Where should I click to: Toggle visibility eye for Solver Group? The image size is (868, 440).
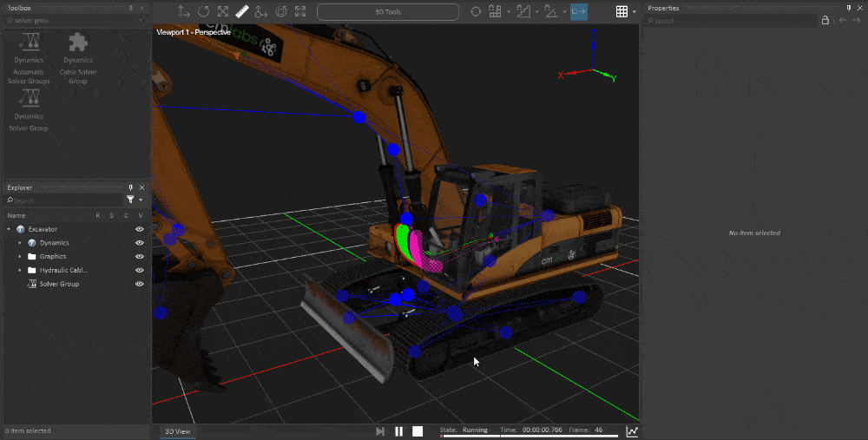[x=140, y=284]
